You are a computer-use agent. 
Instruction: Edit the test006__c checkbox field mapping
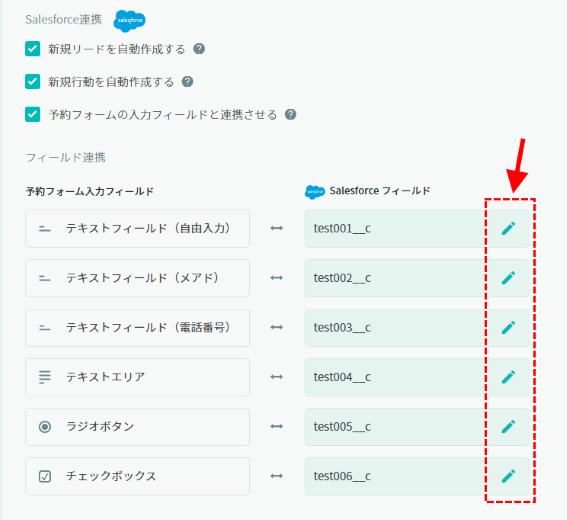click(x=508, y=476)
